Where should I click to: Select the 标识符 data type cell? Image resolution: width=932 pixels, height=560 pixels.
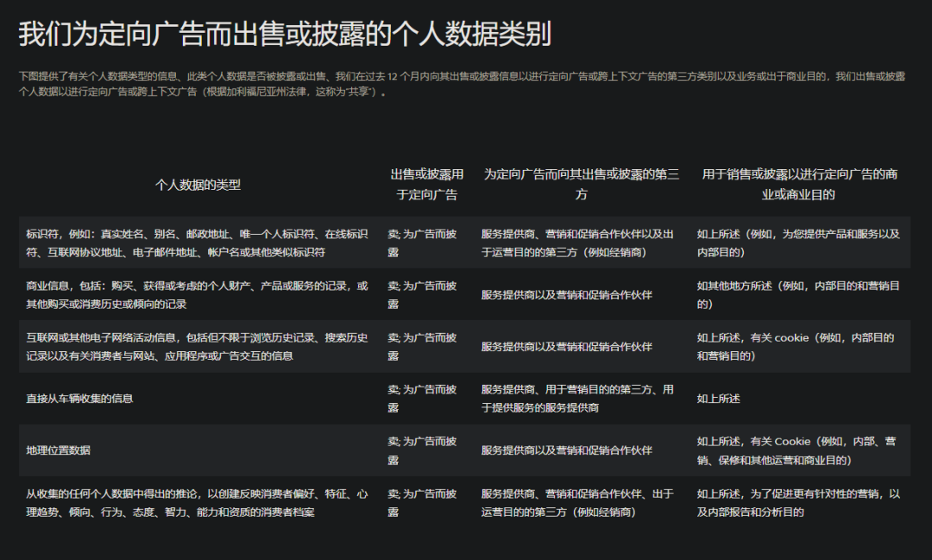pyautogui.click(x=198, y=243)
